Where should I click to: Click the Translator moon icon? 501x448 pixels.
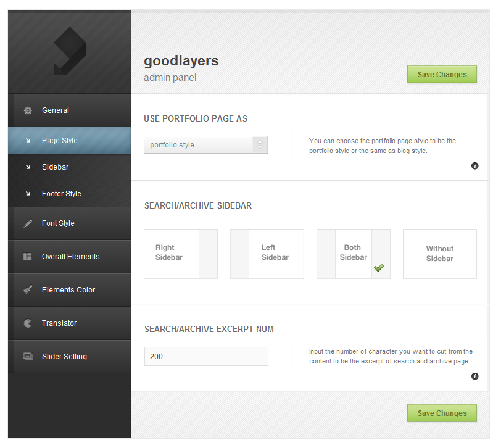point(27,323)
